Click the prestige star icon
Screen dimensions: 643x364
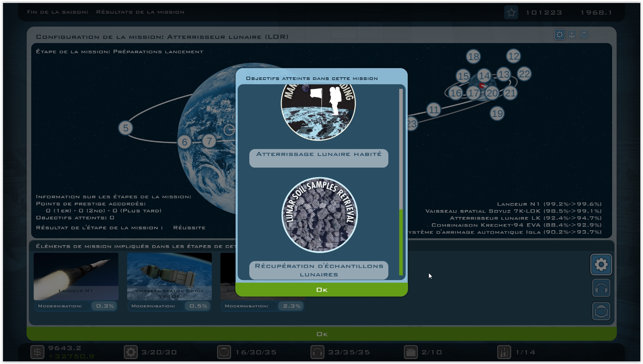[x=511, y=13]
